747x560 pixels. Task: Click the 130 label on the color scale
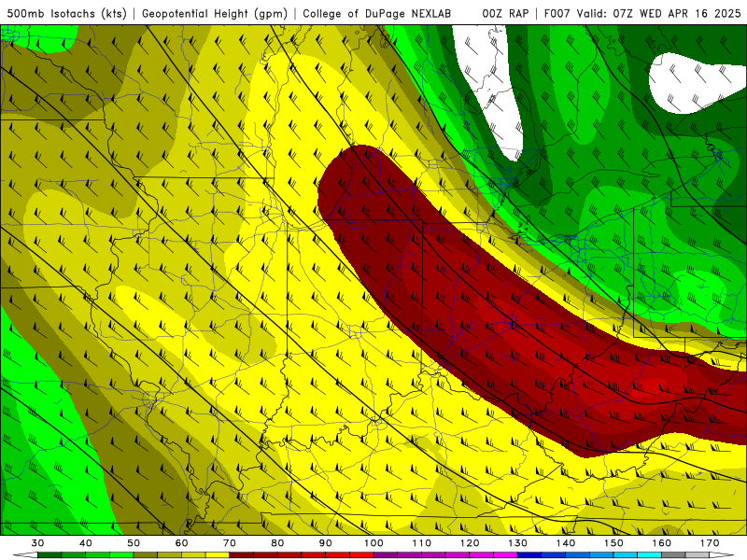[x=518, y=543]
